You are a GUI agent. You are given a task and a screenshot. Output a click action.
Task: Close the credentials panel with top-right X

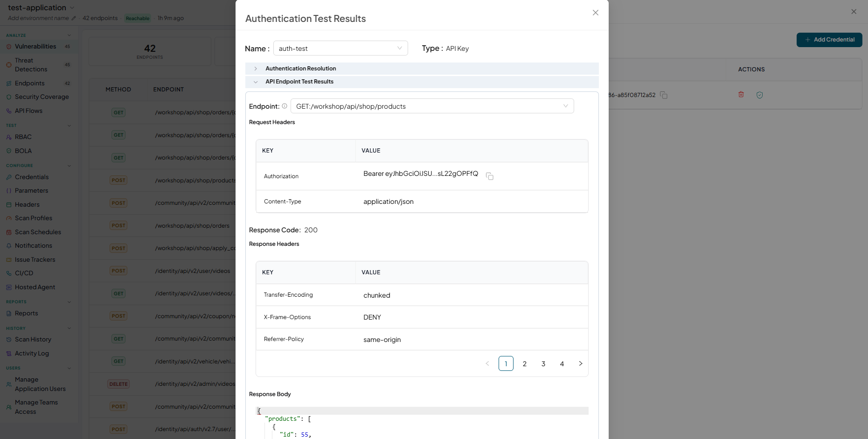point(854,12)
